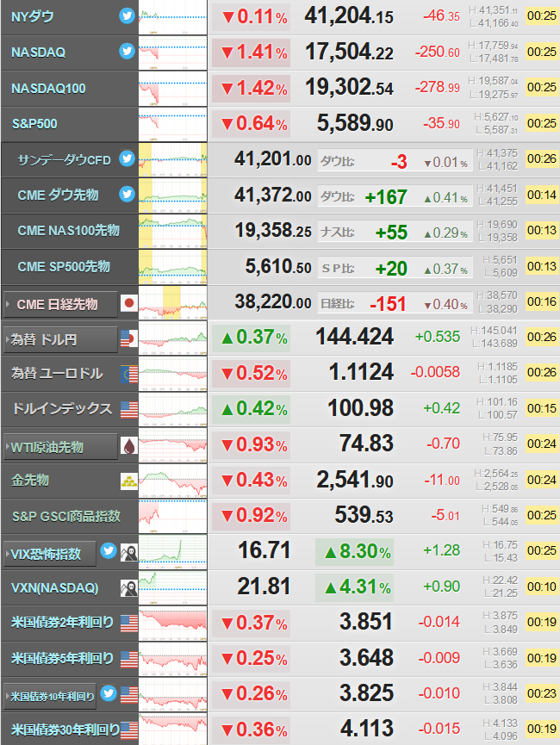Open the 為替 ドル円 mini chart
560x745 pixels.
172,338
